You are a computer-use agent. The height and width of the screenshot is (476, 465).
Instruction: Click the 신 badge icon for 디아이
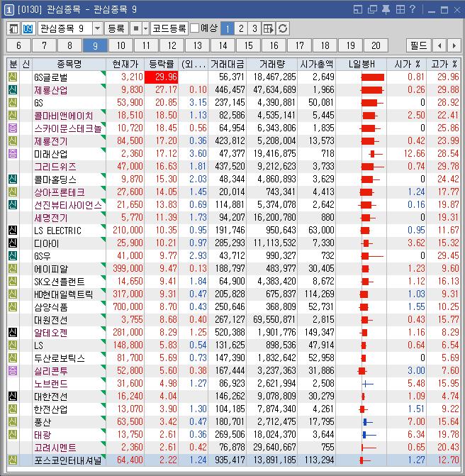point(13,243)
